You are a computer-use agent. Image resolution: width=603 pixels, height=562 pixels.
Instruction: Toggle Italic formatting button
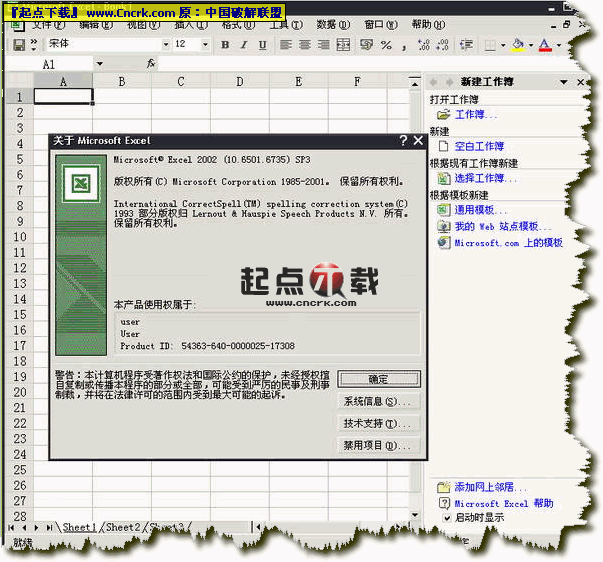[244, 45]
